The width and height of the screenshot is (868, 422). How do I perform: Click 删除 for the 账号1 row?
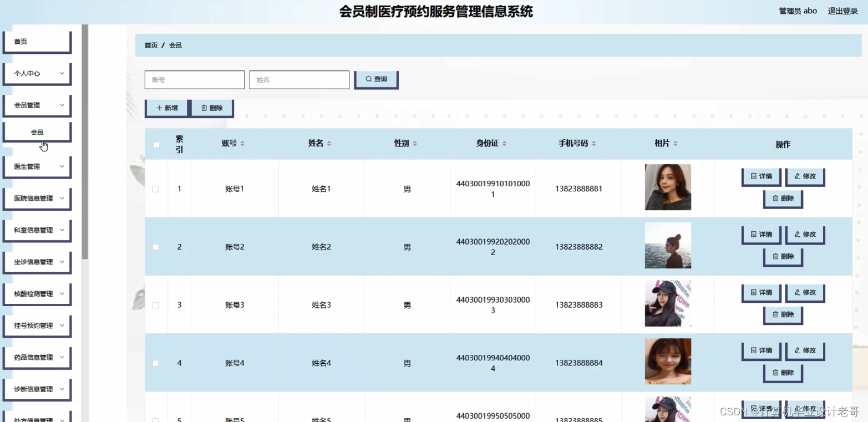(x=783, y=199)
